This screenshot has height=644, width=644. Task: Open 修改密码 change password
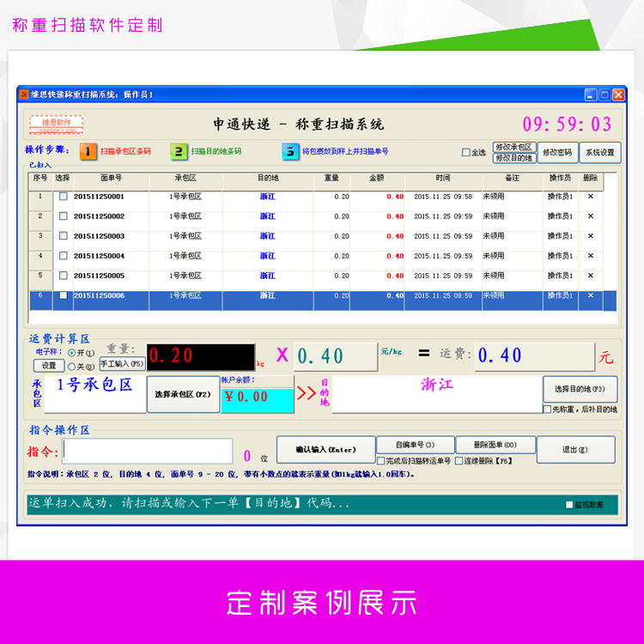pyautogui.click(x=557, y=152)
